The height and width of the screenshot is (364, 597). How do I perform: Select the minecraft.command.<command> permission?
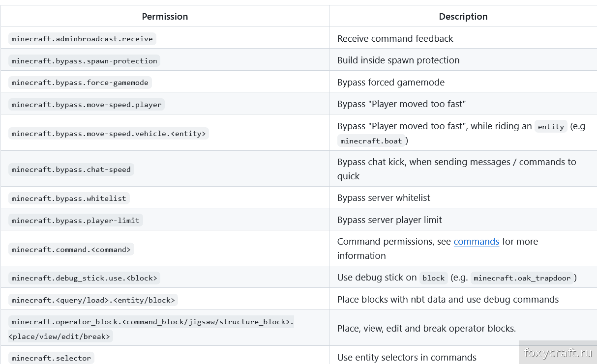click(71, 250)
